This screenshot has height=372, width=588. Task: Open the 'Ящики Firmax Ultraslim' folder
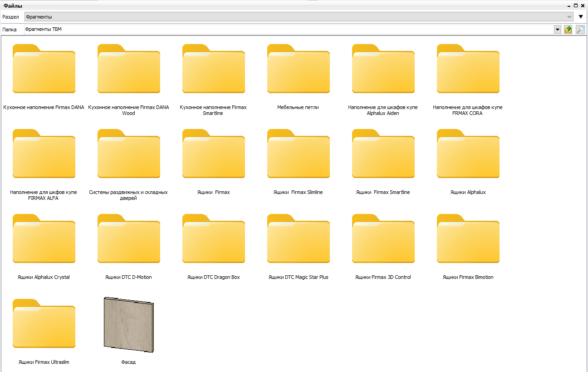(x=44, y=324)
